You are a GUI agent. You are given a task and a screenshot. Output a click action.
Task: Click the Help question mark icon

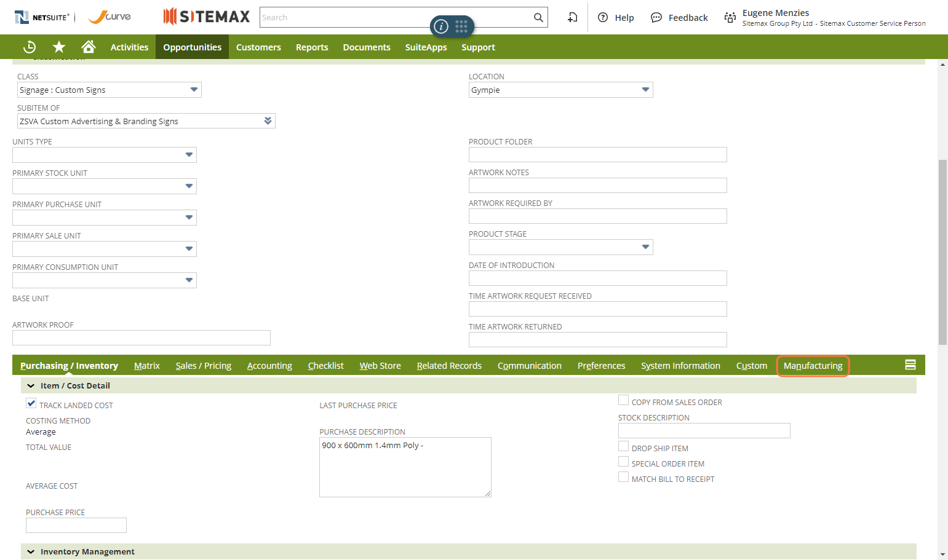(x=603, y=17)
